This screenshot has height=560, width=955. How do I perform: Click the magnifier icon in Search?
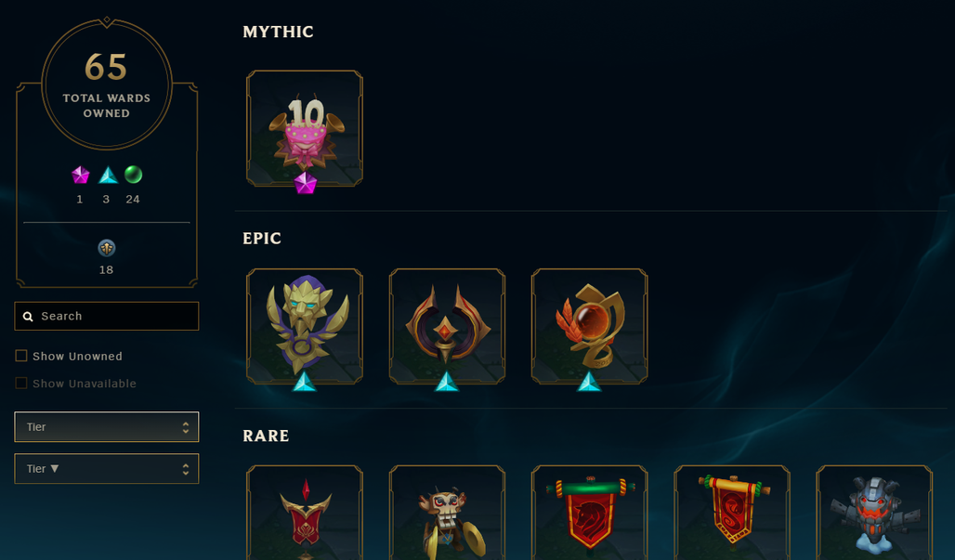tap(28, 317)
